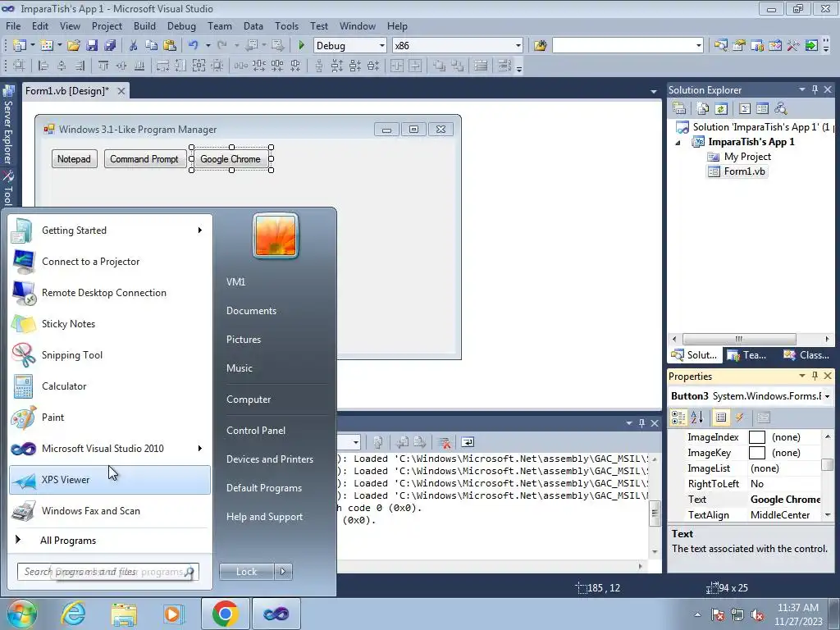Open Devices and Printers from Start menu
840x630 pixels.
pyautogui.click(x=269, y=459)
